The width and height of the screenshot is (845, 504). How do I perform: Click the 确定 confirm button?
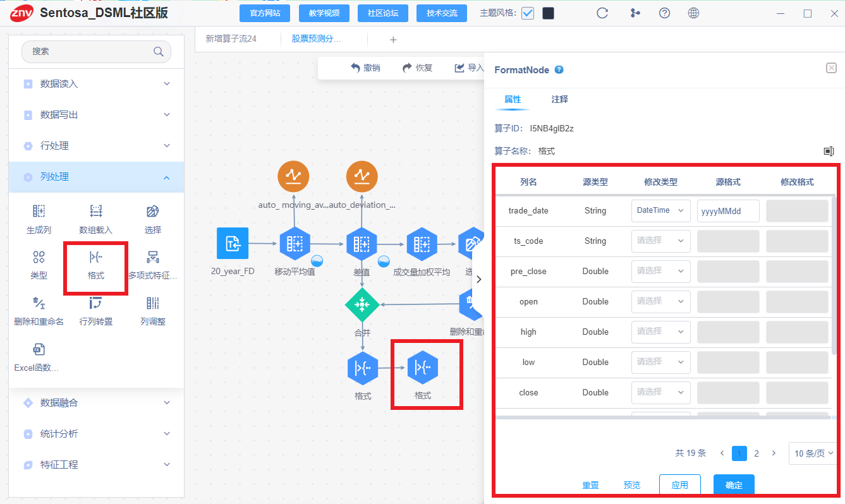pos(734,485)
